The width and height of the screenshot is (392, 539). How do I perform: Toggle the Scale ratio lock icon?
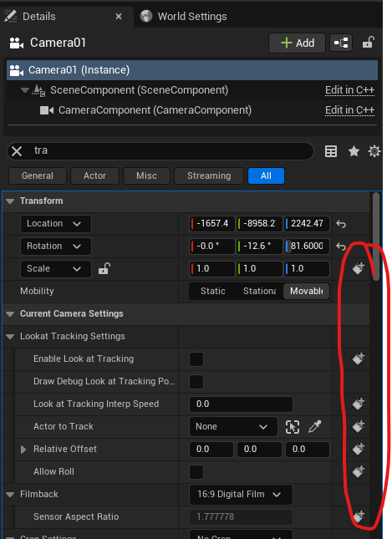[104, 268]
